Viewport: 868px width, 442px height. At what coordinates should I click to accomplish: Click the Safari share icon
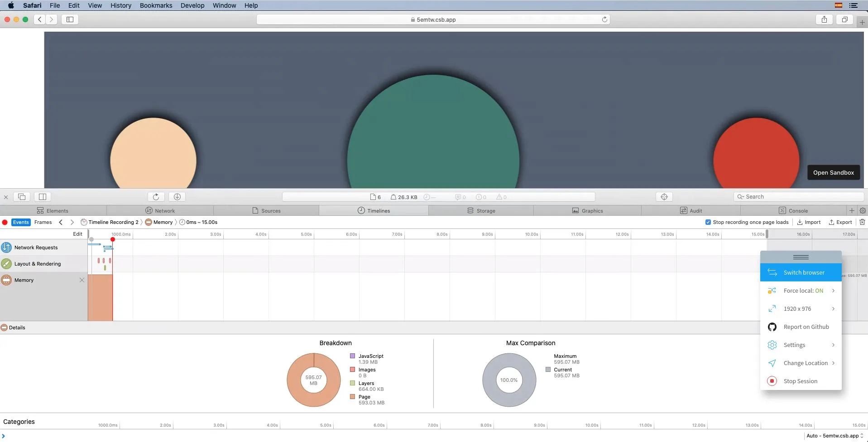(x=824, y=19)
